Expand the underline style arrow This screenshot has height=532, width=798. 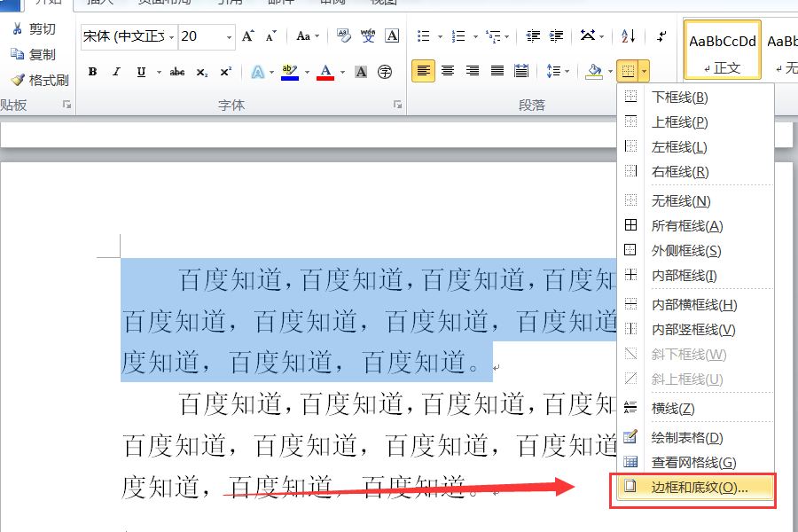pyautogui.click(x=159, y=73)
